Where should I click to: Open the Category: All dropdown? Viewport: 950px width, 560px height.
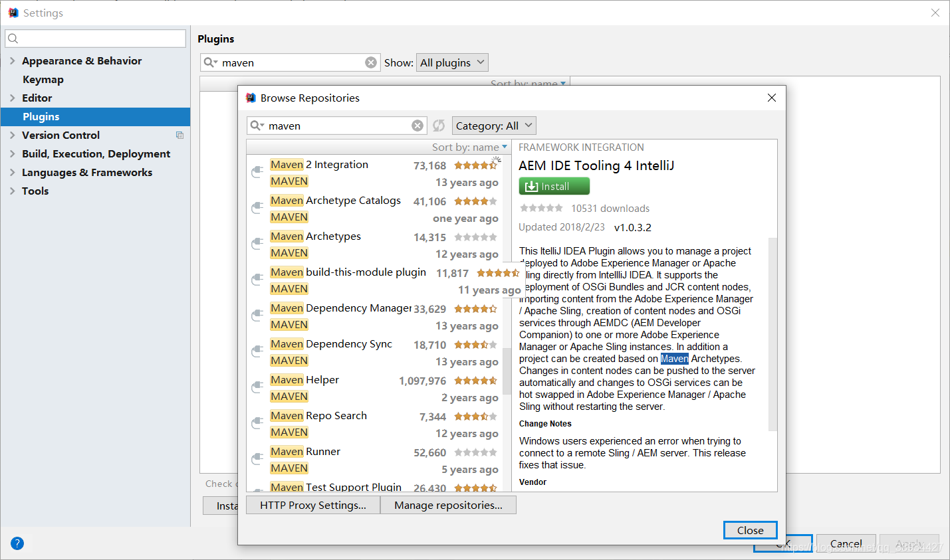tap(494, 126)
